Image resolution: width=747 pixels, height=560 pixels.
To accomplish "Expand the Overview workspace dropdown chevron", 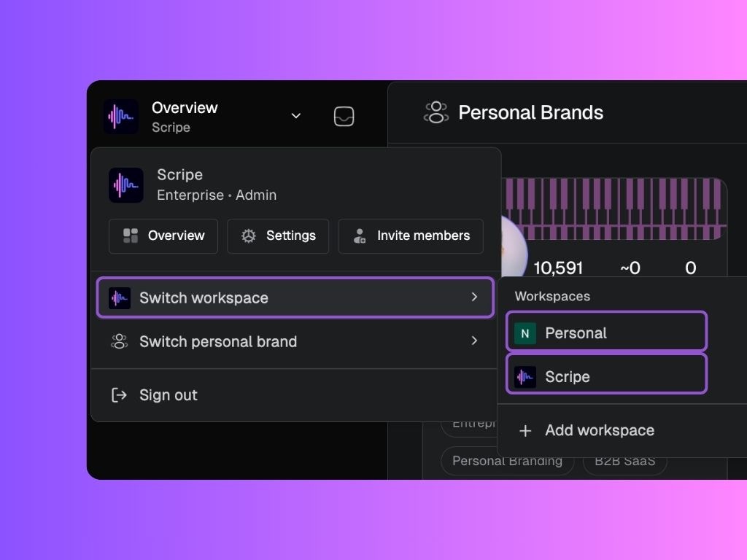I will [x=296, y=116].
